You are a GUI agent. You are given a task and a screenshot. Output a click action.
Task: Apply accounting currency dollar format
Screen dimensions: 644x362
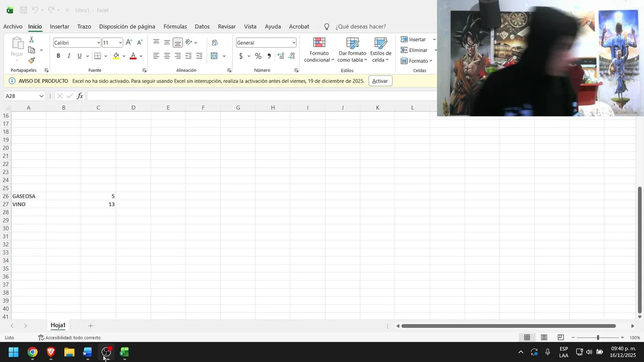click(241, 56)
